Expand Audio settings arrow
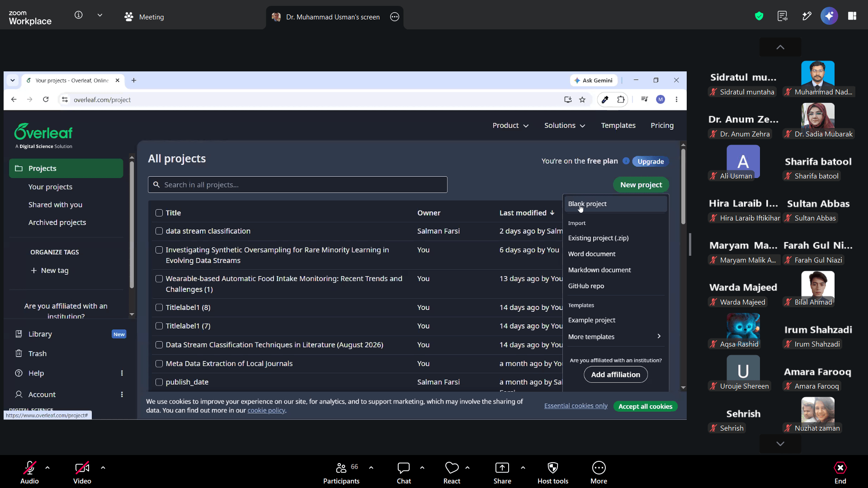The width and height of the screenshot is (868, 488). pyautogui.click(x=47, y=468)
